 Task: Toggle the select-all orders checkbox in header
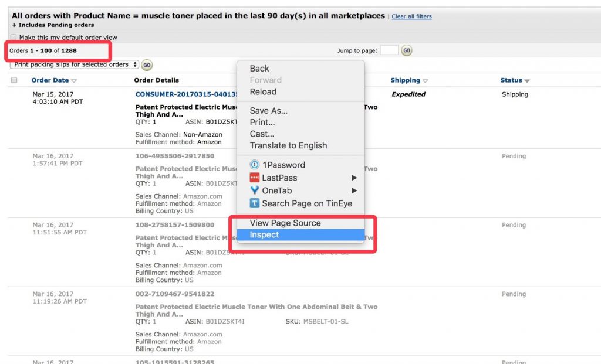pyautogui.click(x=14, y=80)
